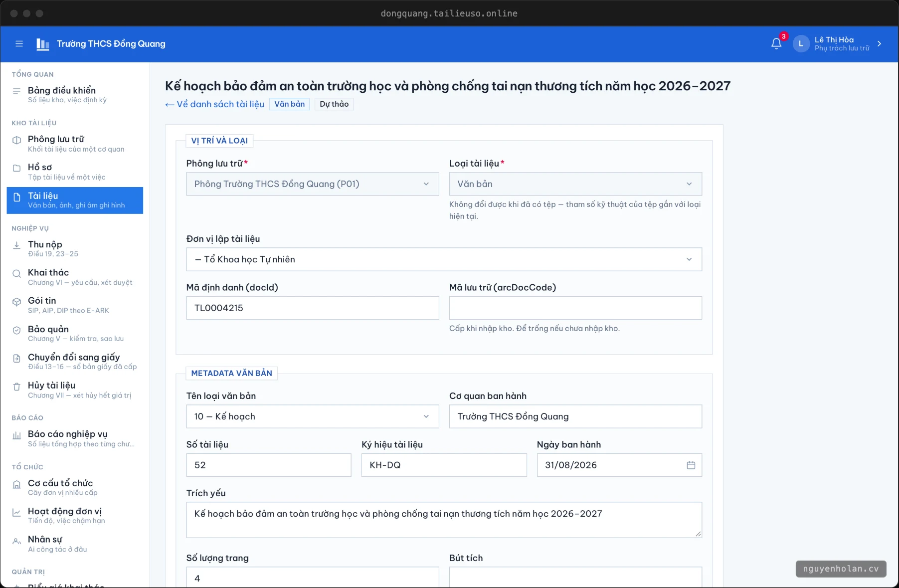Click the Chuyển đổi sang giấy icon
This screenshot has height=588, width=899.
[17, 358]
